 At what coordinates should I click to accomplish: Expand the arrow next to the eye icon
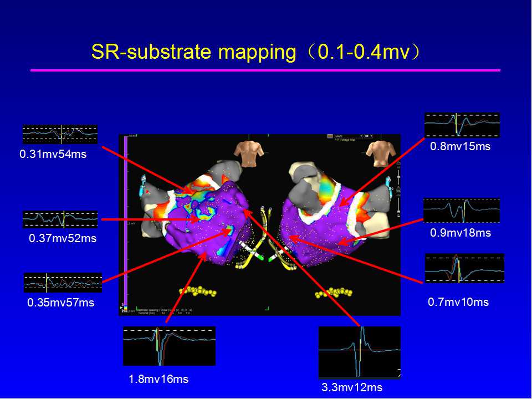point(372,136)
